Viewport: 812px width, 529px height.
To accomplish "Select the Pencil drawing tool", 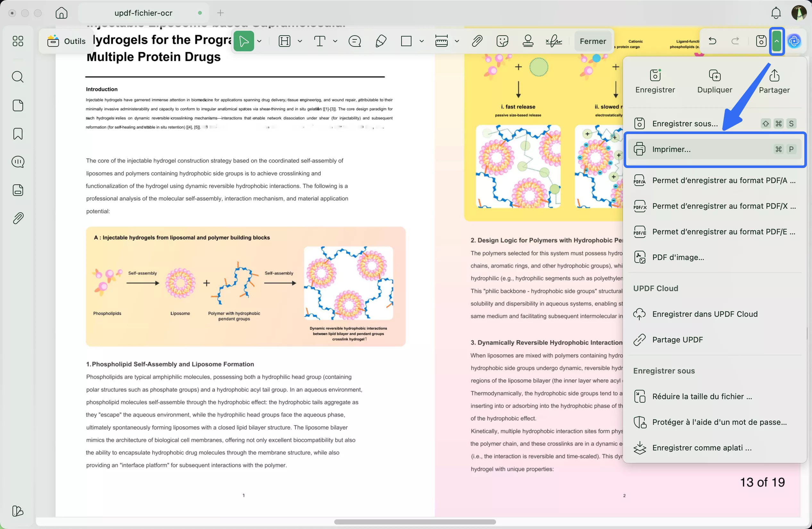I will 381,41.
